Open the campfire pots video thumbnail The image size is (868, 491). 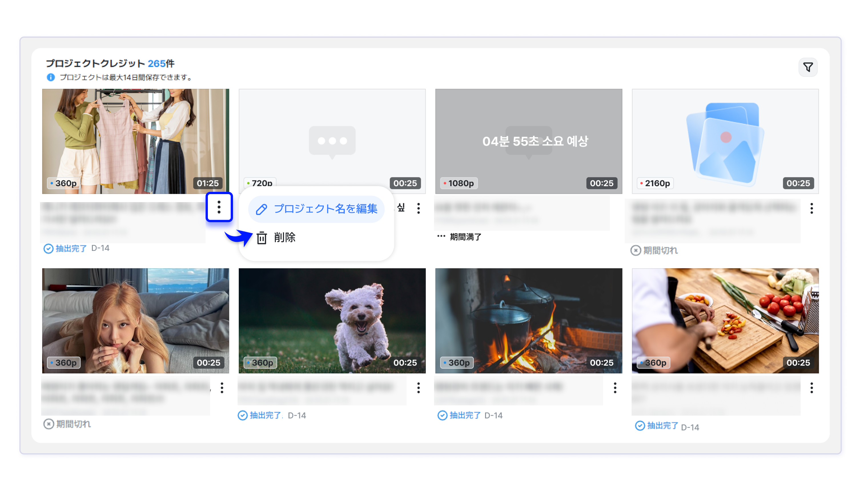(529, 320)
